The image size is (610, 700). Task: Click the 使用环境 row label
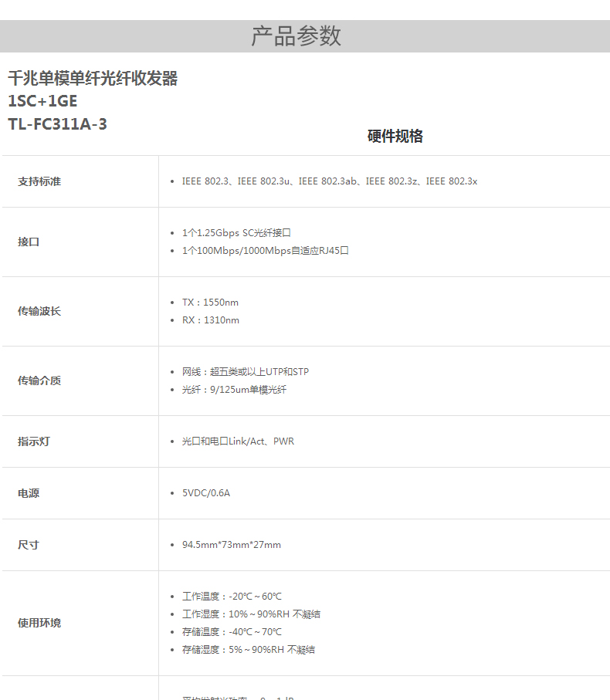tap(39, 624)
